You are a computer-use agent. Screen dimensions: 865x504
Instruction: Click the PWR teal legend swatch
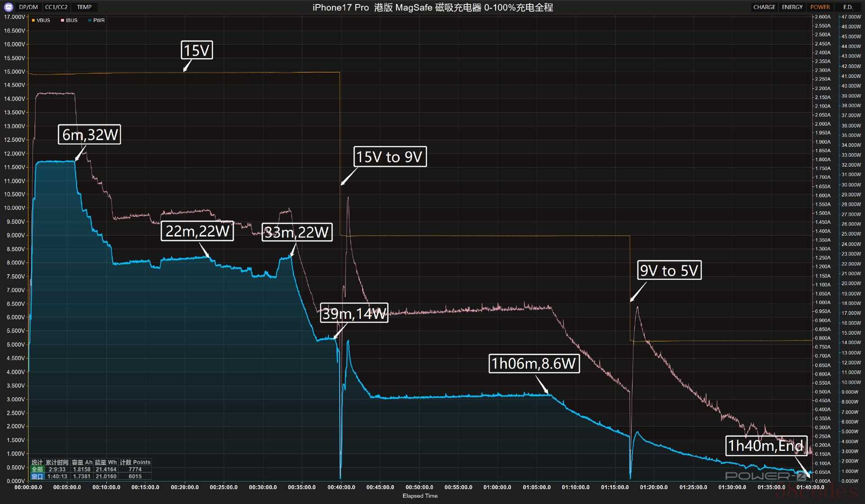pyautogui.click(x=90, y=20)
